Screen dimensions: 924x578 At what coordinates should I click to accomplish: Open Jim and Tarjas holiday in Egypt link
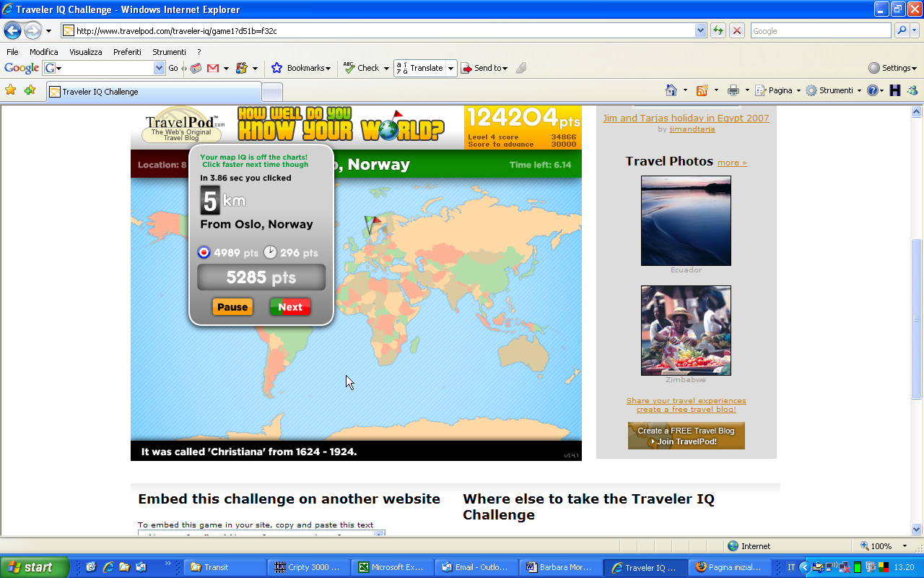(686, 118)
